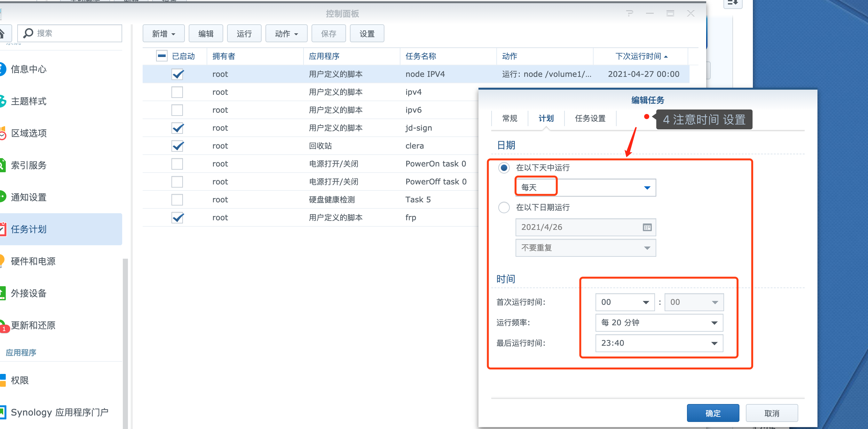Cancel editing with the 取消 button
The image size is (868, 429).
click(x=772, y=413)
